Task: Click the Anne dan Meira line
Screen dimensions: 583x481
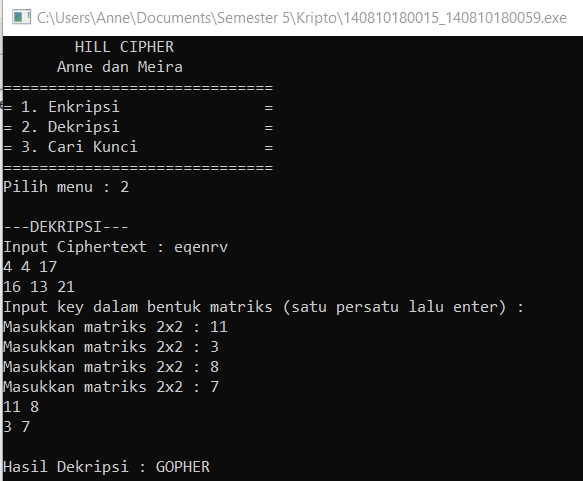Action: pyautogui.click(x=120, y=67)
